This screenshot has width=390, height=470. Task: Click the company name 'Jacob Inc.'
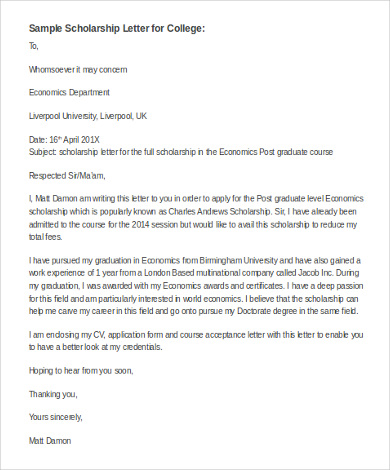coord(315,273)
